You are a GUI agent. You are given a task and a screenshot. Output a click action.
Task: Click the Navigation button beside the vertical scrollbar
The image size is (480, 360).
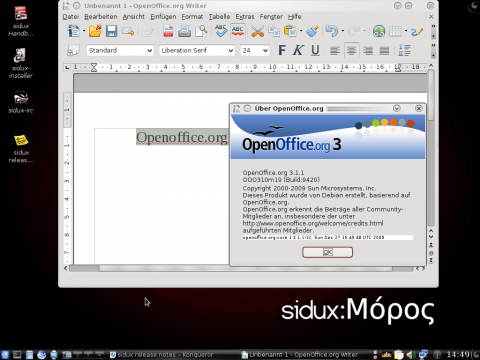pos(431,253)
